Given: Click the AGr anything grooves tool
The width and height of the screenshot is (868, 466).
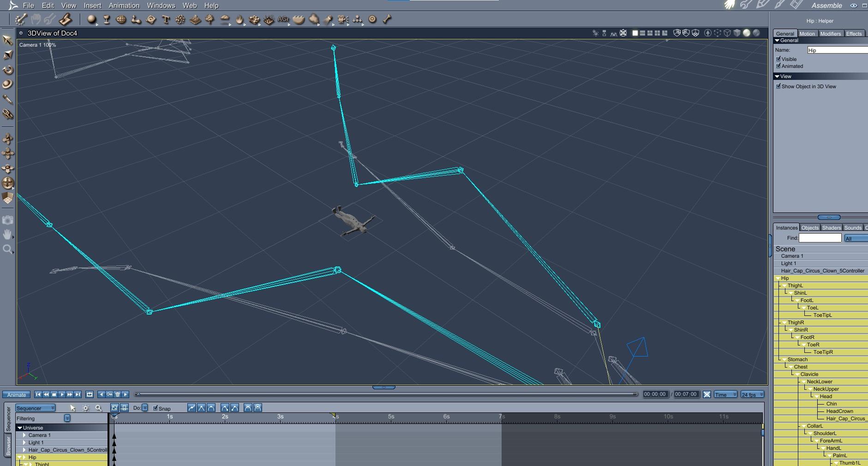Looking at the screenshot, I should click(283, 19).
